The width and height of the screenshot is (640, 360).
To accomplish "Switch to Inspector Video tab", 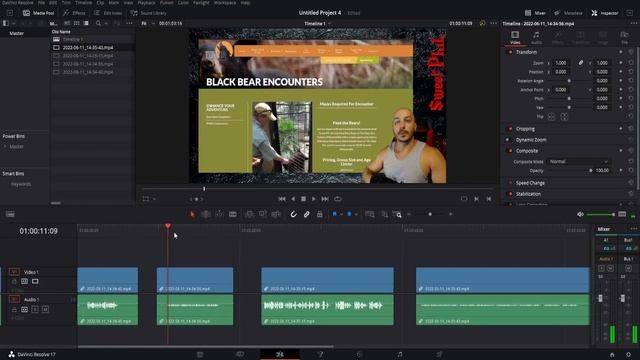I will [515, 37].
